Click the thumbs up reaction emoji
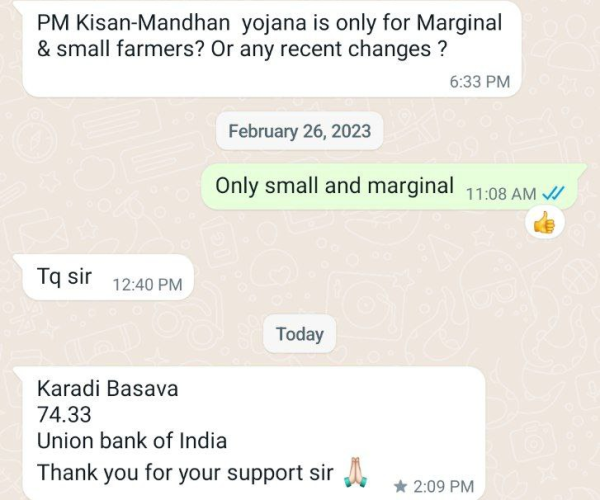Screen dimensions: 600x500 click(544, 223)
